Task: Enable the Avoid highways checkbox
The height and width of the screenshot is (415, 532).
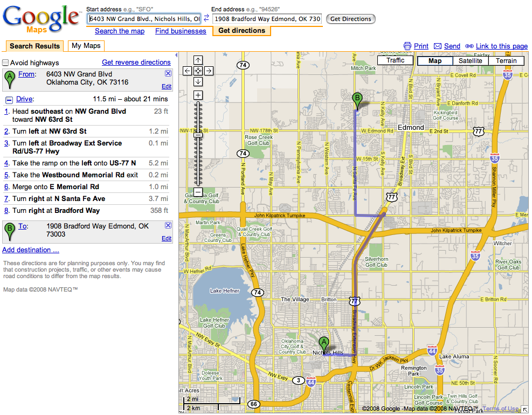Action: pos(5,63)
